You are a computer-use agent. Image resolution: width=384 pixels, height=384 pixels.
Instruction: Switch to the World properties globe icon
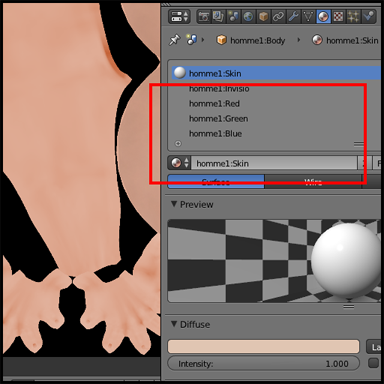point(248,16)
